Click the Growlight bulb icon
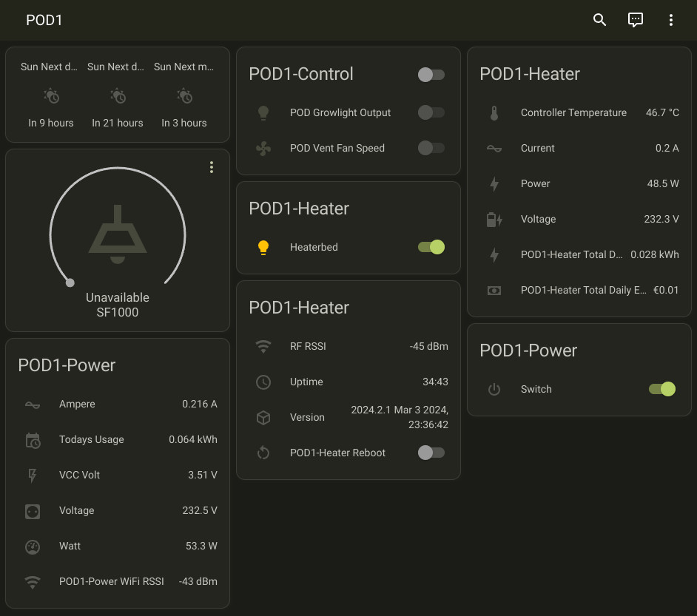The width and height of the screenshot is (697, 616). [x=263, y=113]
